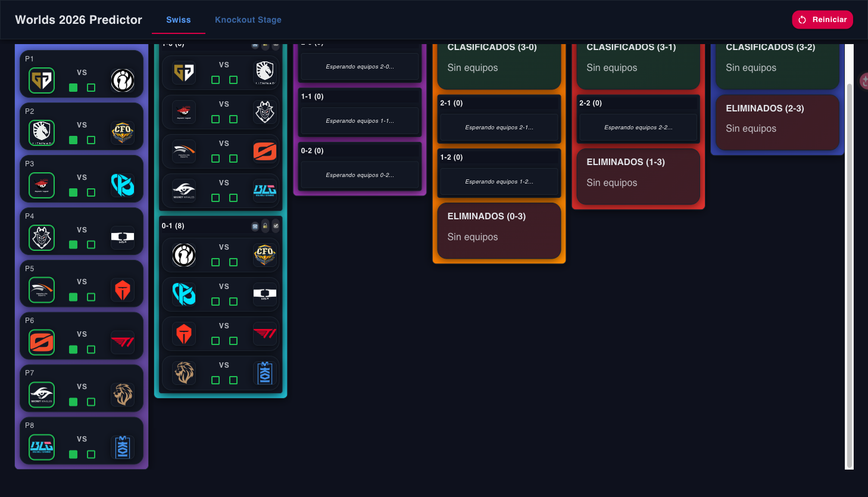Click the orange S logo in 1-0 bracket
Screen dimensions: 868x497
(265, 151)
